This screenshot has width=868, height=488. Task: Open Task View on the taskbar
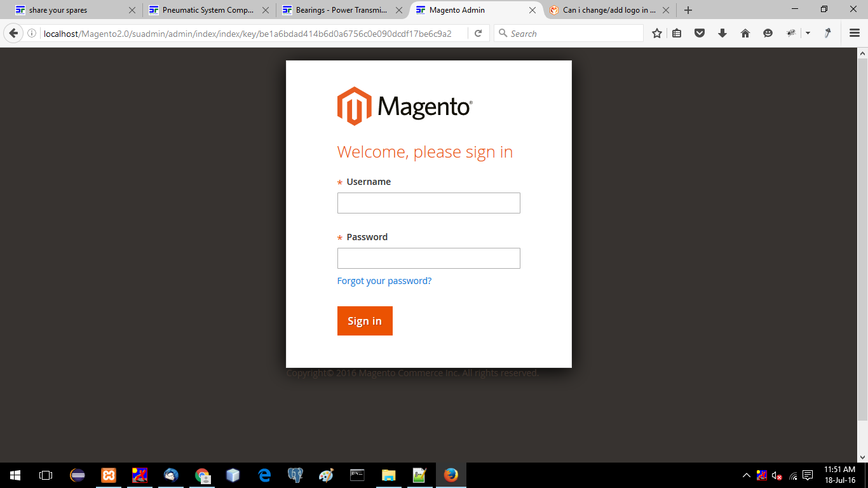pos(46,475)
